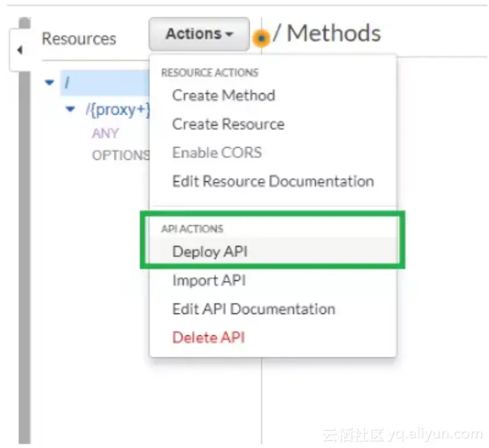Image resolution: width=489 pixels, height=448 pixels.
Task: Click the orange dot indicator near Methods
Action: [x=261, y=38]
